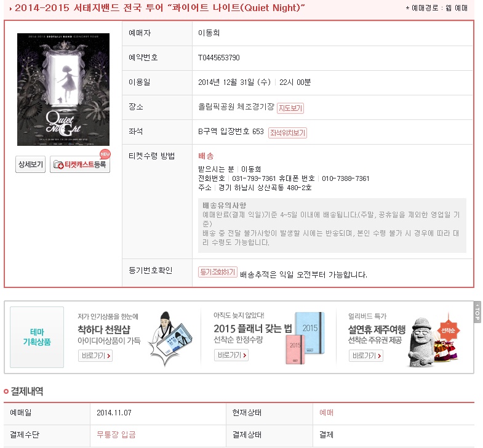Viewport: 483px width, 448px height.
Task: Click 등기조회하기 to track registered mail
Action: (x=217, y=272)
